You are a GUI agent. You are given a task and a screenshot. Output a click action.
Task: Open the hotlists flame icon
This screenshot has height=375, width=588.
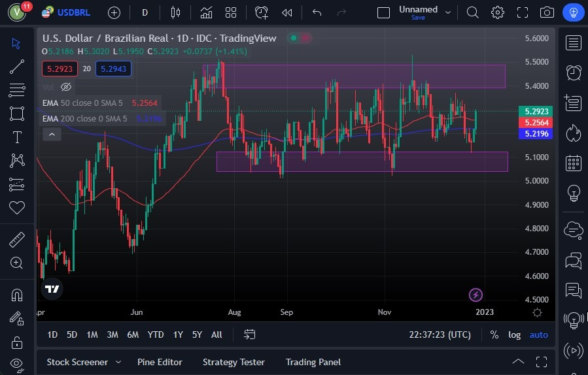click(574, 133)
